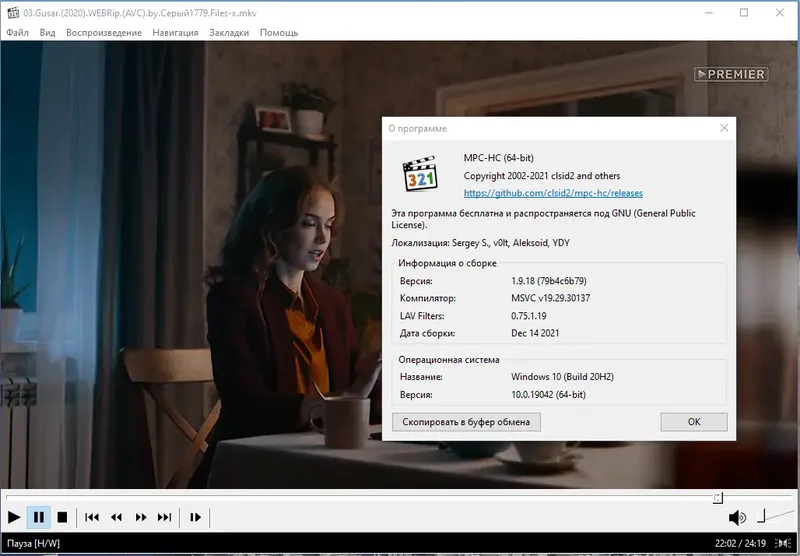Open the Помощь menu
This screenshot has height=556, width=800.
(x=279, y=33)
